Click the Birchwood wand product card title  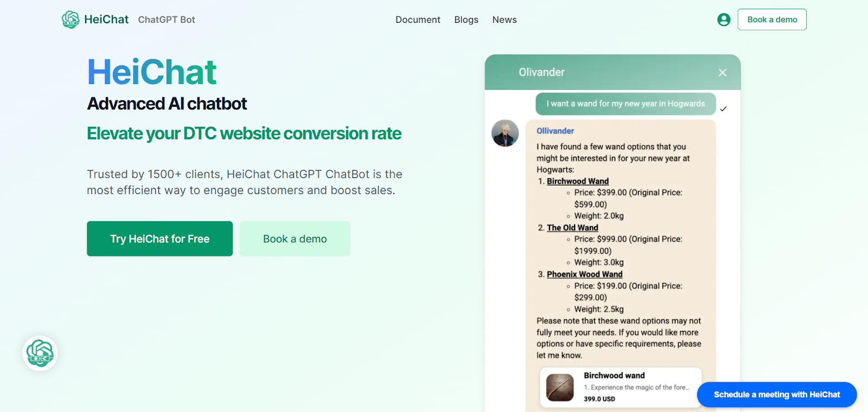point(614,375)
